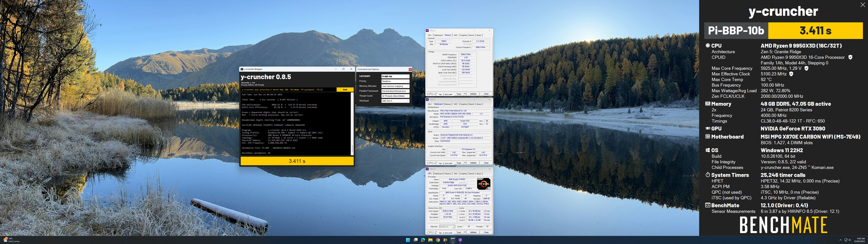Click the CPUID verified shield icon in BenchMate

tap(850, 57)
